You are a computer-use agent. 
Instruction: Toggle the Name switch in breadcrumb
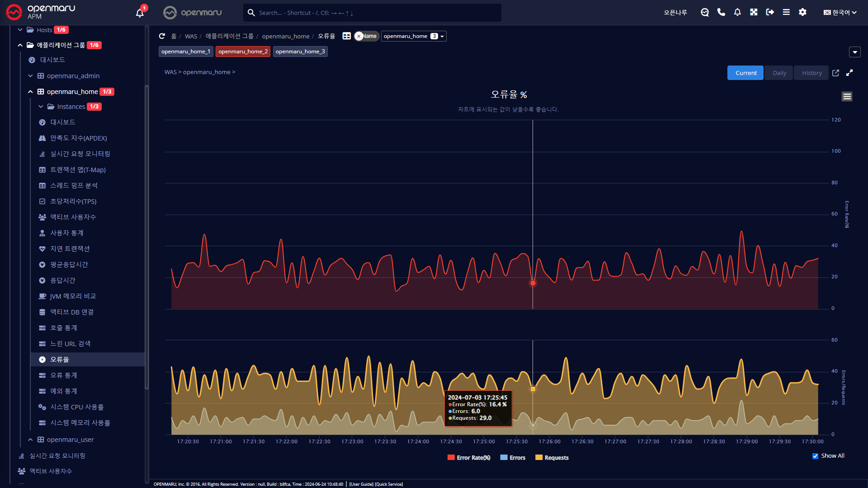tap(366, 36)
